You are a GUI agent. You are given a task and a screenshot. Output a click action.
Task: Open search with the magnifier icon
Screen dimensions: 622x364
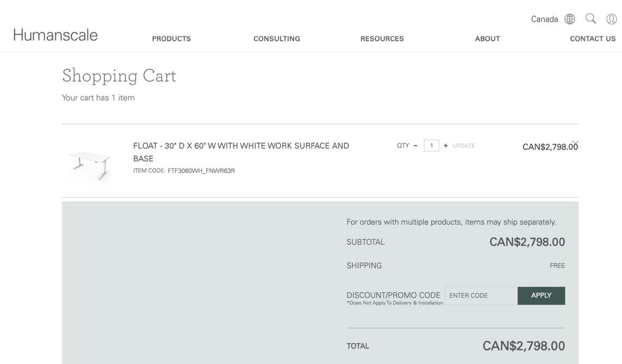591,18
